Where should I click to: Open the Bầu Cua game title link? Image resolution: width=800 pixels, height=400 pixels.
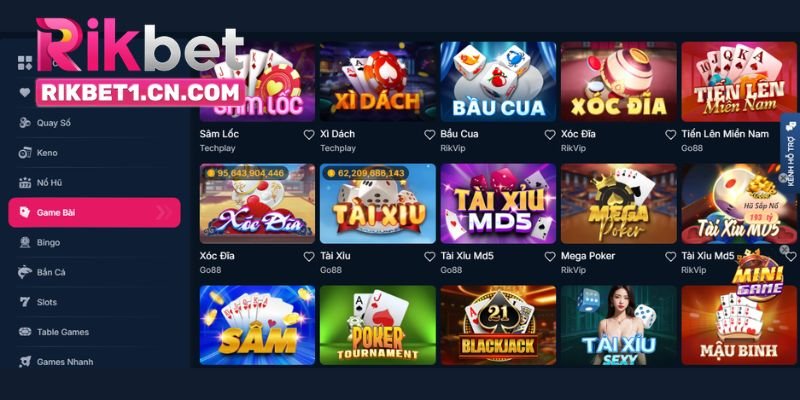(x=459, y=134)
